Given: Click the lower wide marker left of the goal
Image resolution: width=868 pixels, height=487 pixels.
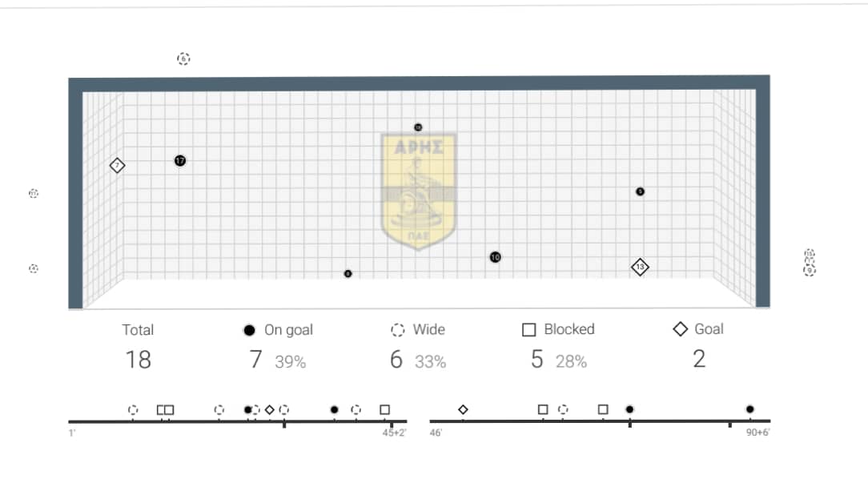Looking at the screenshot, I should 34,268.
